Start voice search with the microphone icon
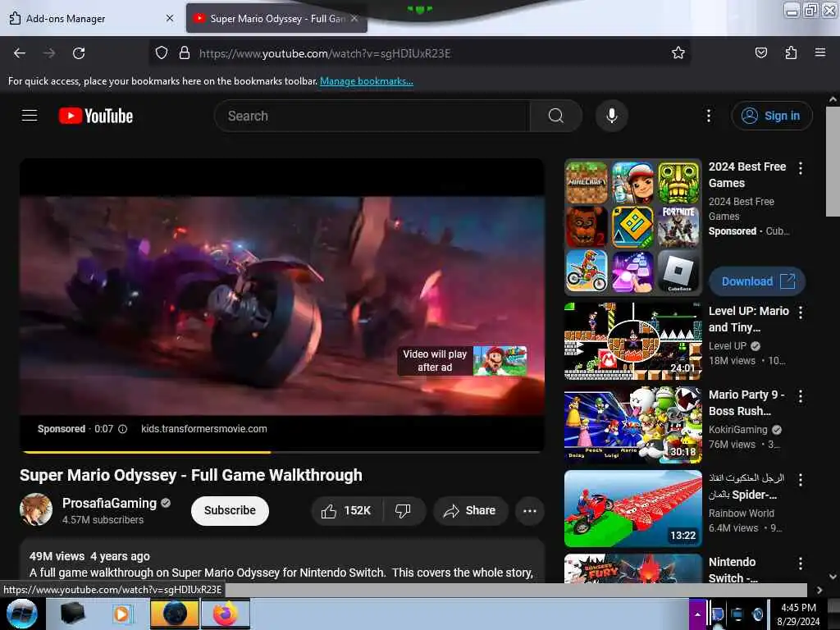This screenshot has height=630, width=840. point(611,116)
